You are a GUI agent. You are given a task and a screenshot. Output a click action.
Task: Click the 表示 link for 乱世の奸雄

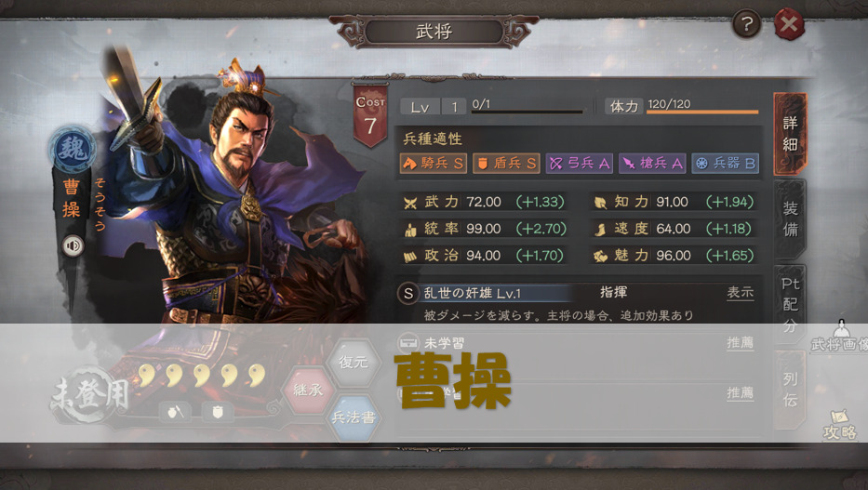pyautogui.click(x=741, y=293)
